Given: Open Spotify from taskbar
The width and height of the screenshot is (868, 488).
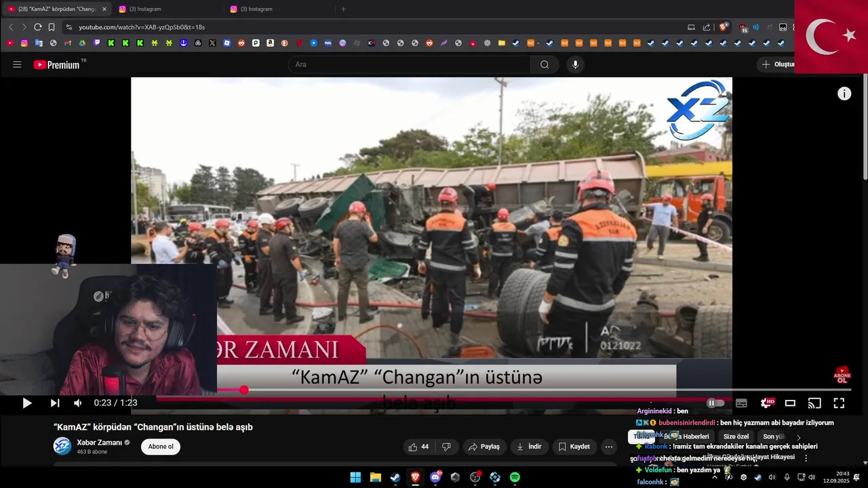Looking at the screenshot, I should point(515,477).
